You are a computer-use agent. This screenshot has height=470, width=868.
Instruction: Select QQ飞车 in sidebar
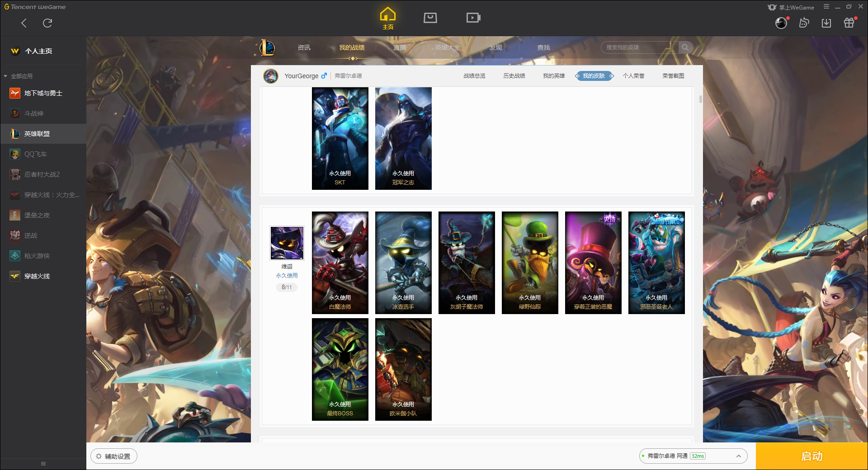(x=43, y=154)
